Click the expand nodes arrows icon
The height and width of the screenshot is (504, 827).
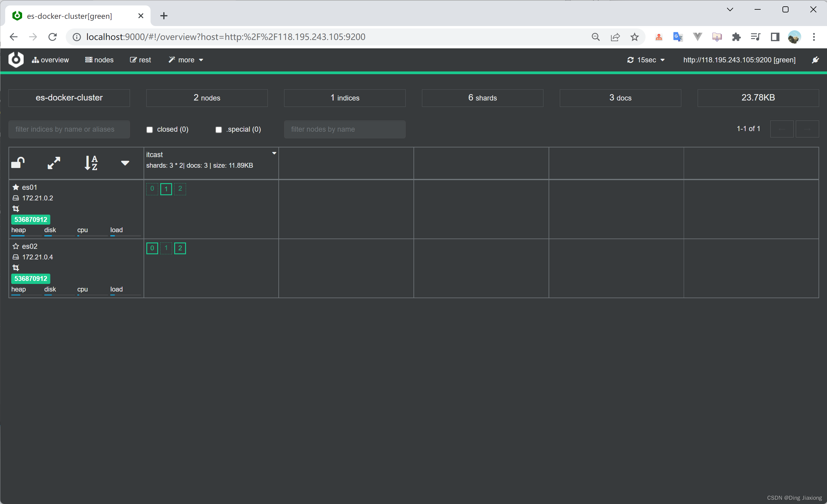54,163
